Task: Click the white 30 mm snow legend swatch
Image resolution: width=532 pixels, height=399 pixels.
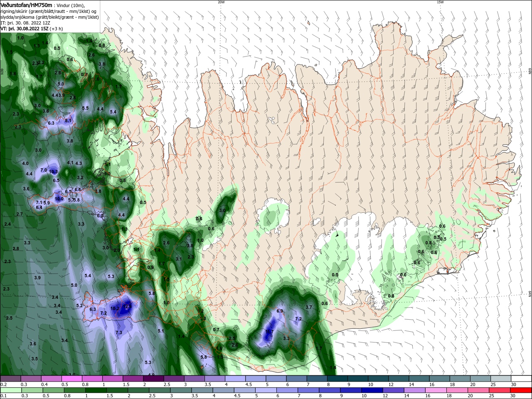Action: tap(521, 379)
